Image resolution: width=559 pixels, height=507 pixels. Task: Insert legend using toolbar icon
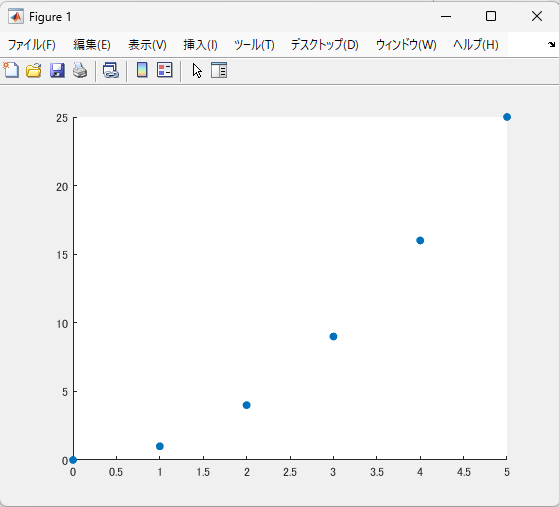165,70
